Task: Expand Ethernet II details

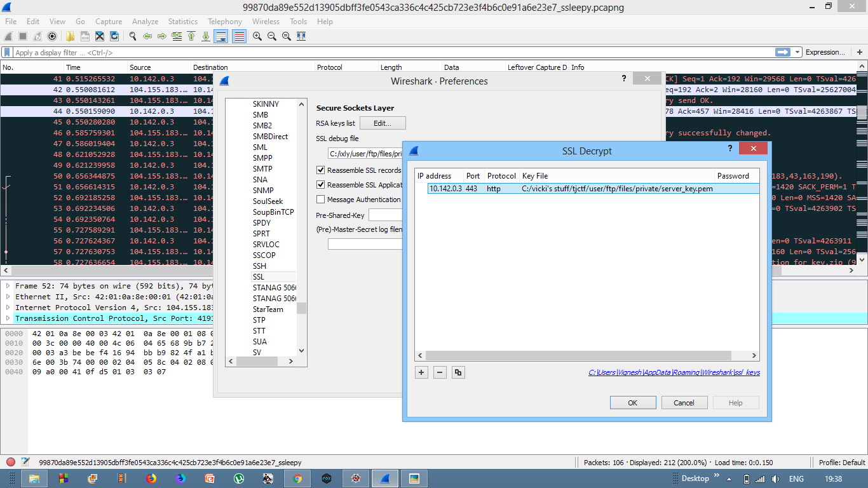Action: [x=8, y=297]
